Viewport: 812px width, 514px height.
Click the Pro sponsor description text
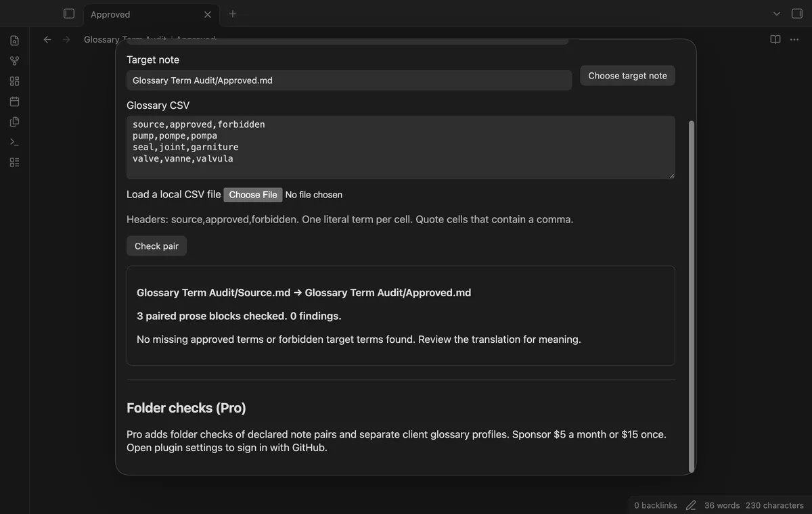tap(397, 441)
